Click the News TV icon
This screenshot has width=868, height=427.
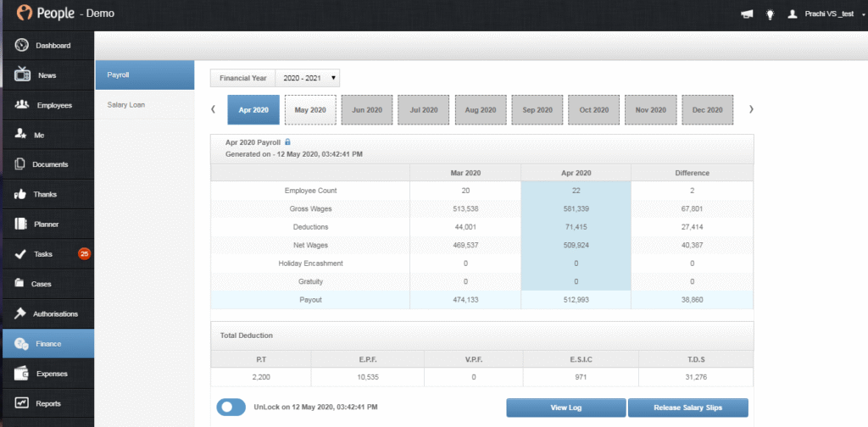coord(21,75)
